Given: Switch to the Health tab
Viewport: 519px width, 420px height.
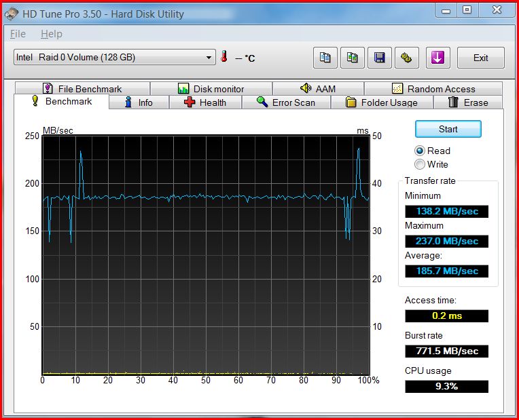Looking at the screenshot, I should click(x=205, y=102).
